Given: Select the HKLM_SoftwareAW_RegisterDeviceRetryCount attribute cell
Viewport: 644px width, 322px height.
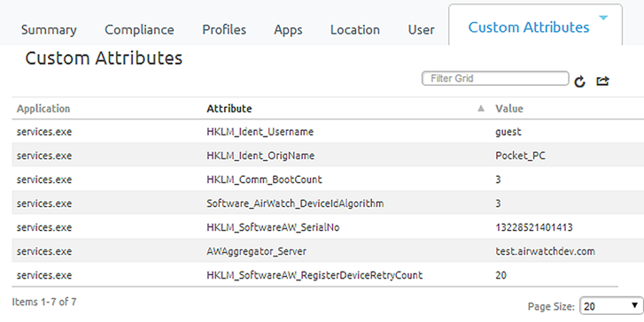Looking at the screenshot, I should tap(314, 275).
